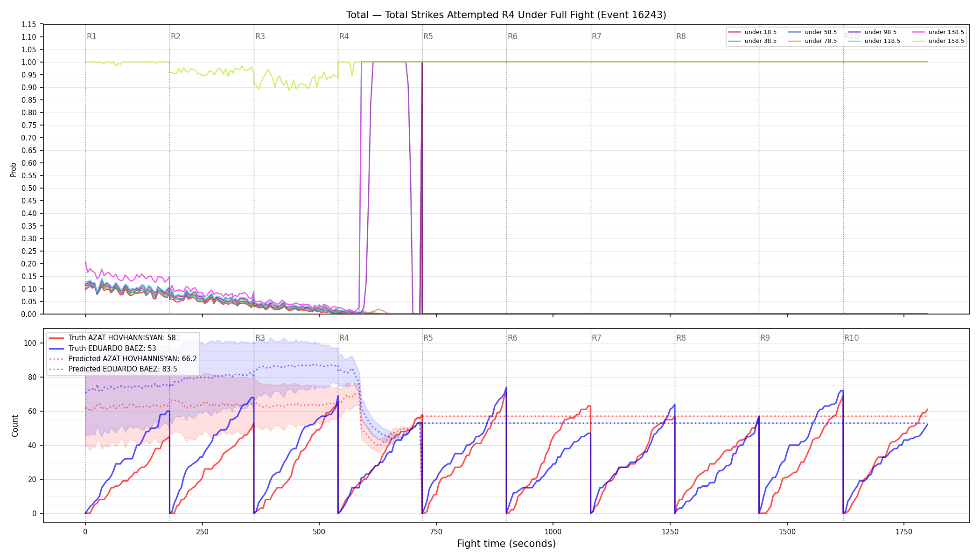Click the 1000 tick on the x-axis

pos(553,532)
